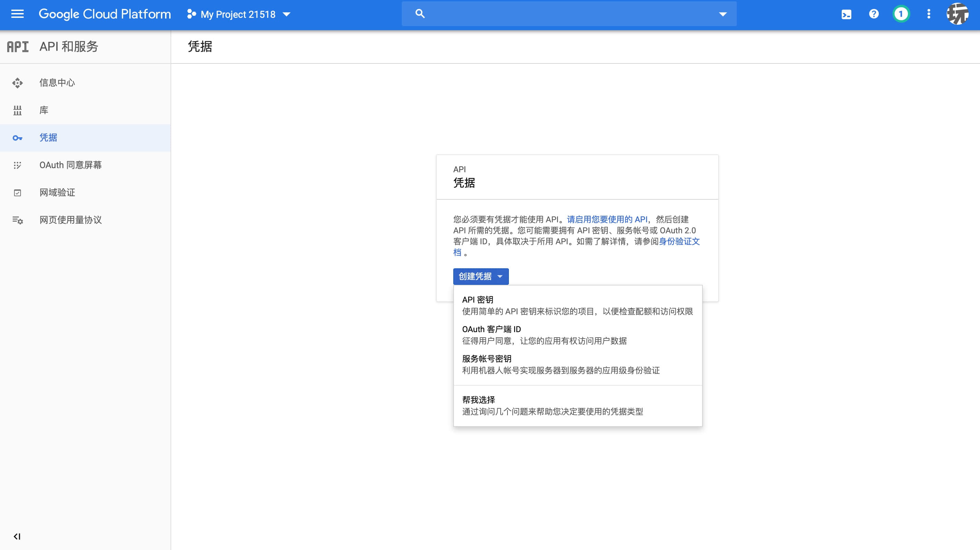This screenshot has height=550, width=980.
Task: Click the 信息中心 dashboard icon
Action: tap(17, 83)
